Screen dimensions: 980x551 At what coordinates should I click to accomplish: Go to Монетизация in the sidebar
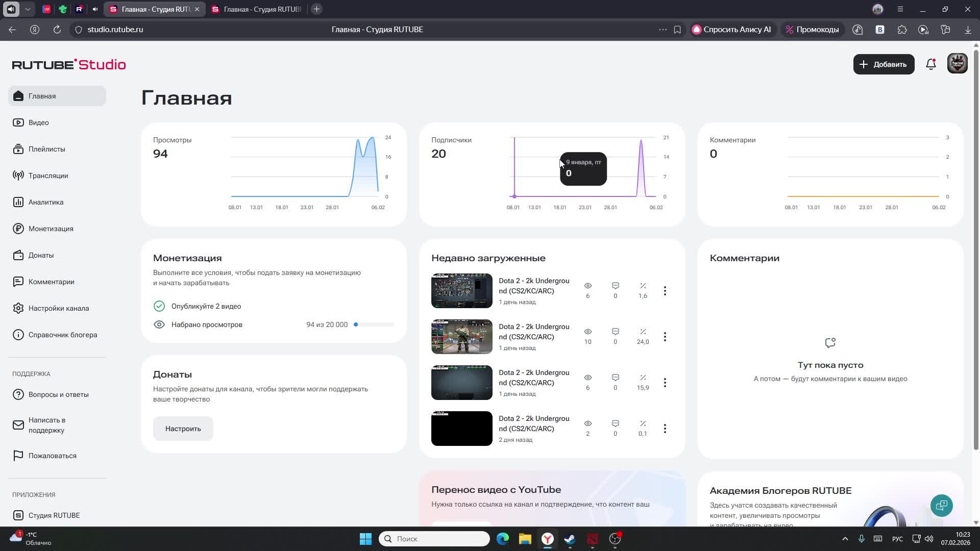pyautogui.click(x=51, y=229)
